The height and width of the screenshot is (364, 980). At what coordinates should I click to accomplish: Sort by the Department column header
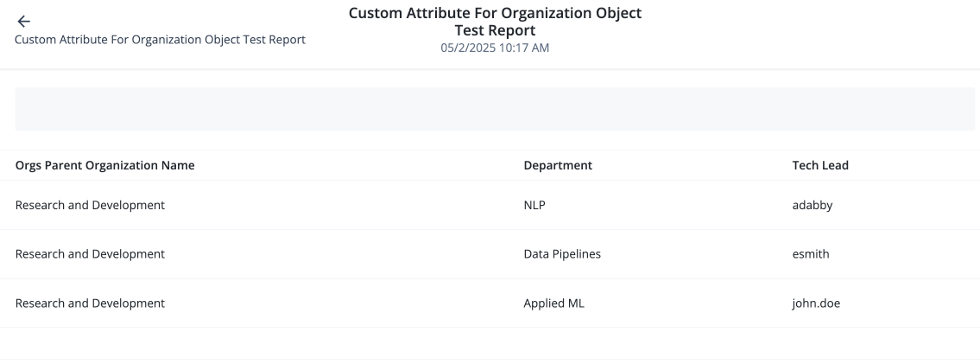(x=558, y=165)
